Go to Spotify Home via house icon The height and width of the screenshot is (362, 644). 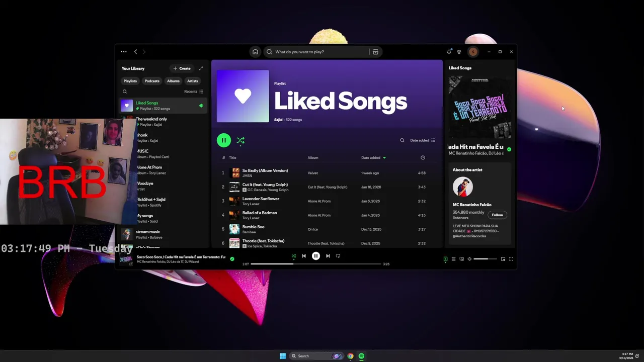click(x=255, y=52)
